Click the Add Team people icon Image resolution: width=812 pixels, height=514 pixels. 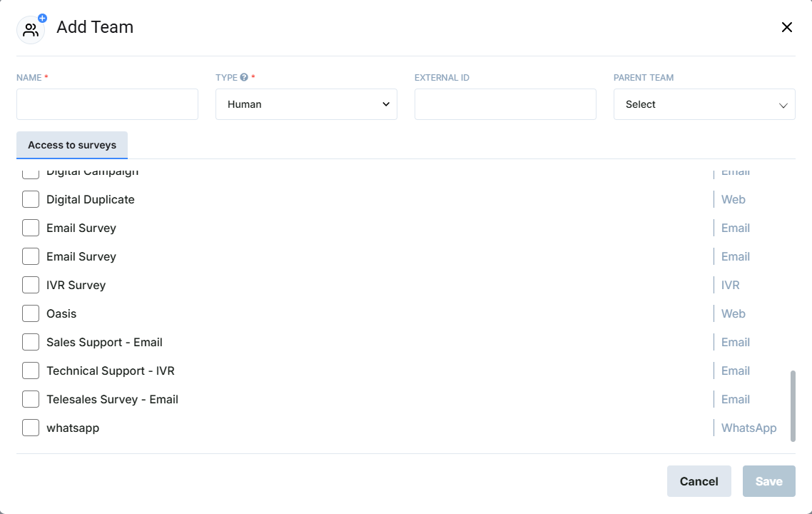(31, 30)
